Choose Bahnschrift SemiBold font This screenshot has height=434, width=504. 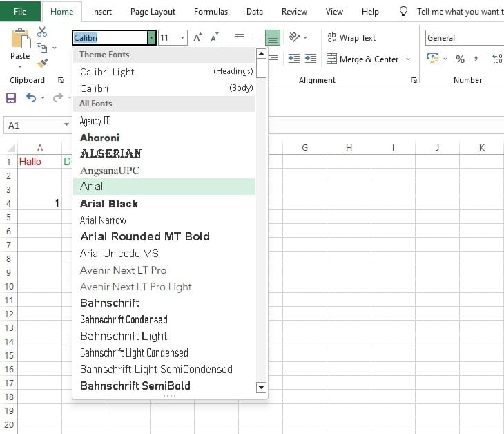pos(164,386)
